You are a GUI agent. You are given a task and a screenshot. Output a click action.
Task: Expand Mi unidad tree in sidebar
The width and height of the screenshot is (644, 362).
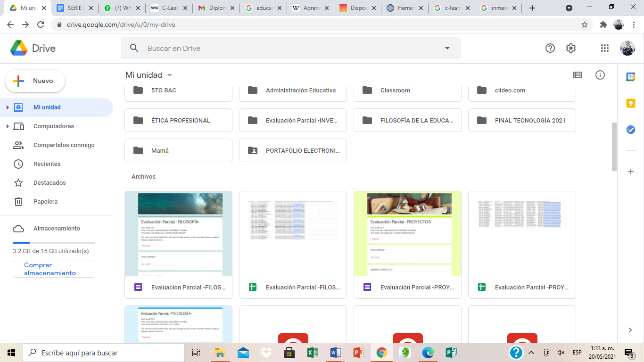(7, 107)
